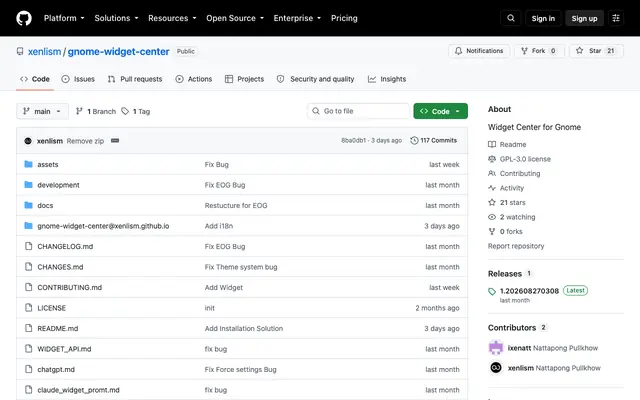
Task: Click the commit history clock icon
Action: click(x=414, y=140)
